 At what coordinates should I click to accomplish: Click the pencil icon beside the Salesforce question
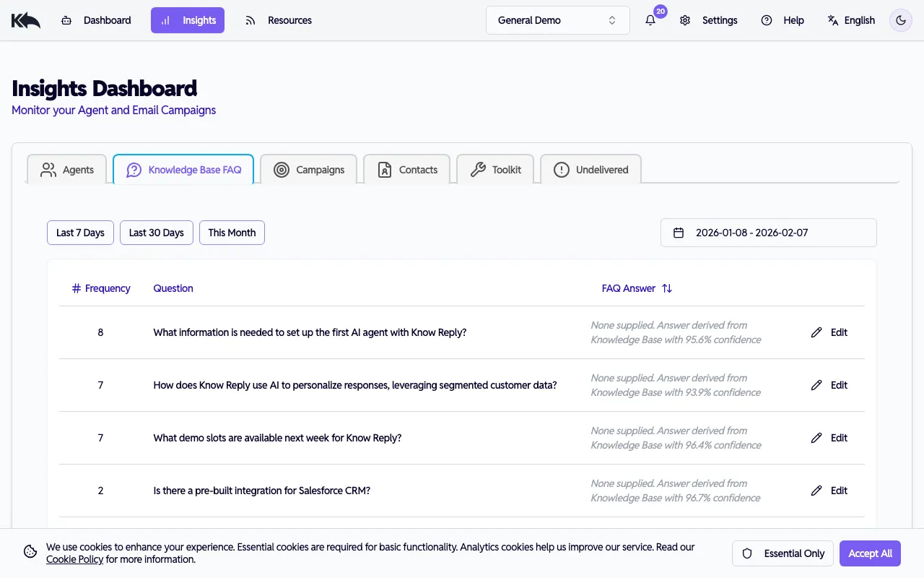click(x=816, y=491)
